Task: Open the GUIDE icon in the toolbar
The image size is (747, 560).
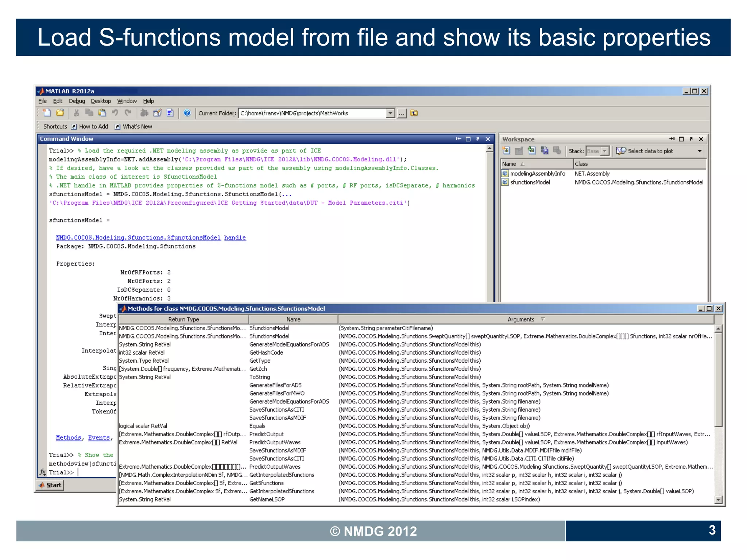Action: pos(157,113)
